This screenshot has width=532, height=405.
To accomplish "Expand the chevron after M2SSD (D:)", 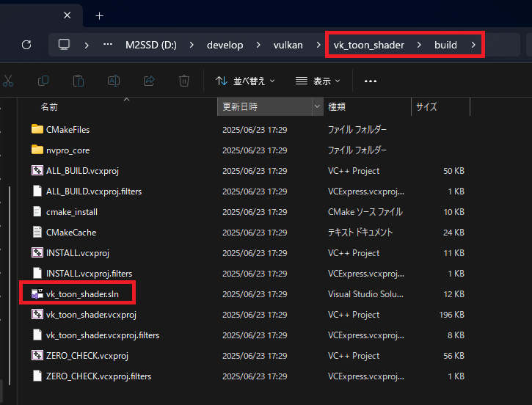I will click(192, 45).
